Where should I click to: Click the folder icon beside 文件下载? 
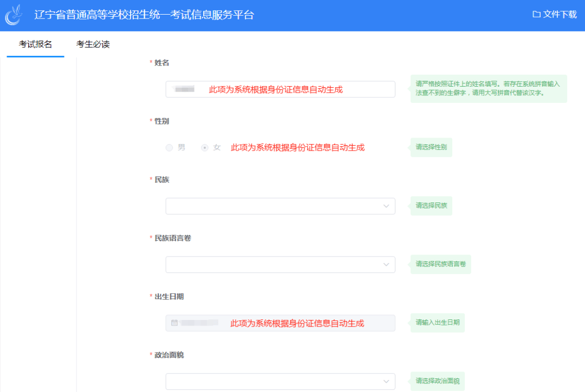coord(536,15)
